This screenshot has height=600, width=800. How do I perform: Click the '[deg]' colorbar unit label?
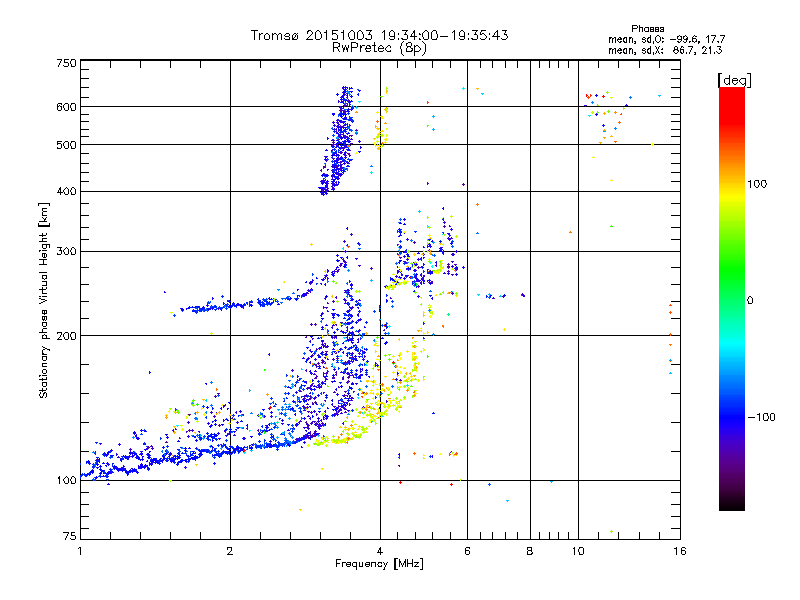pos(734,80)
